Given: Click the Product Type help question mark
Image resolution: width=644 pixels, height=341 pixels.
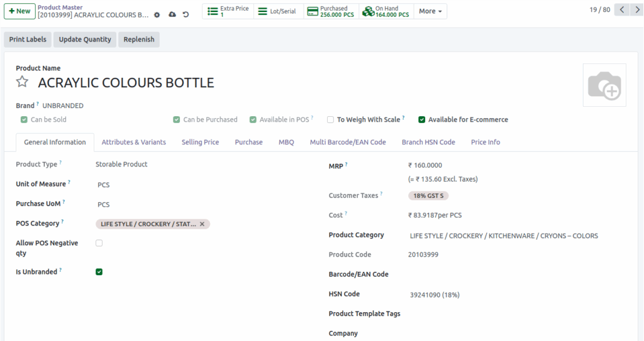Looking at the screenshot, I should (x=60, y=163).
